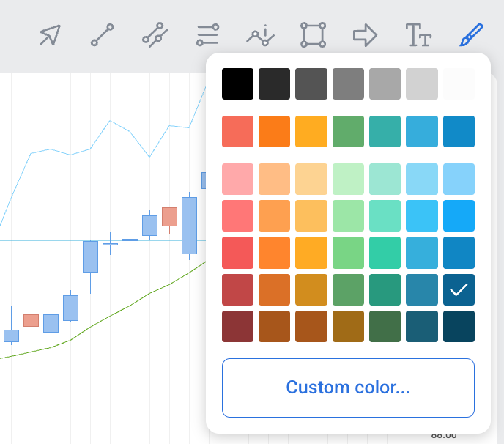
Task: Pick the rectangle shape tool
Action: (x=313, y=34)
